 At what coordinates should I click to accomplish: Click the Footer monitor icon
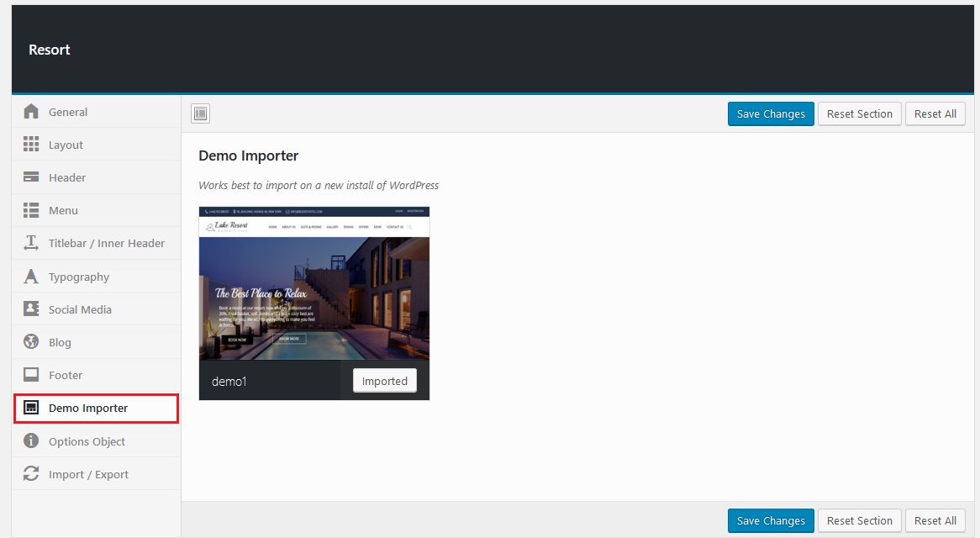[31, 375]
